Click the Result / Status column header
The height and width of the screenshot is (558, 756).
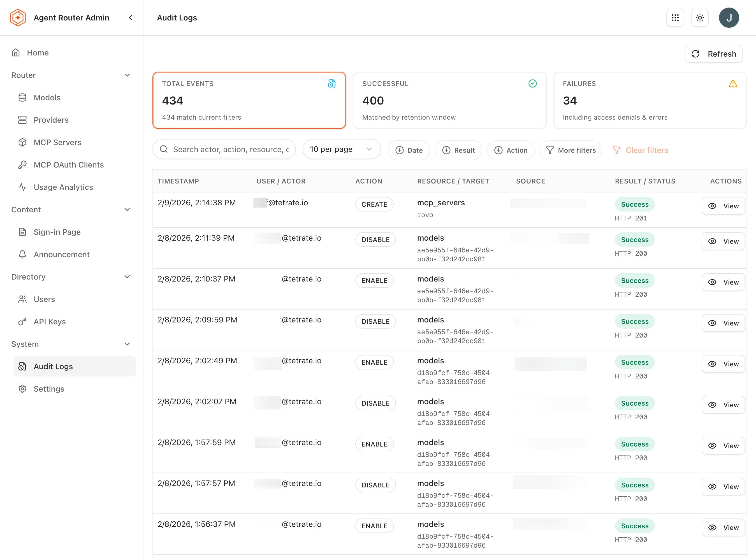[645, 181]
